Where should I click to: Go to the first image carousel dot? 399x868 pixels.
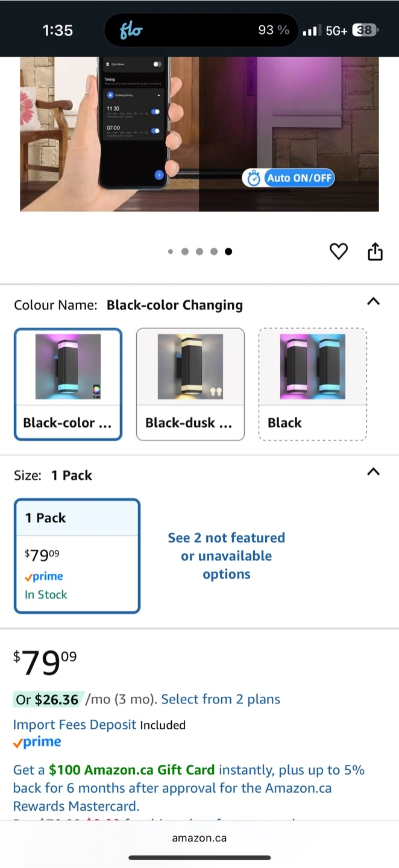click(x=171, y=252)
